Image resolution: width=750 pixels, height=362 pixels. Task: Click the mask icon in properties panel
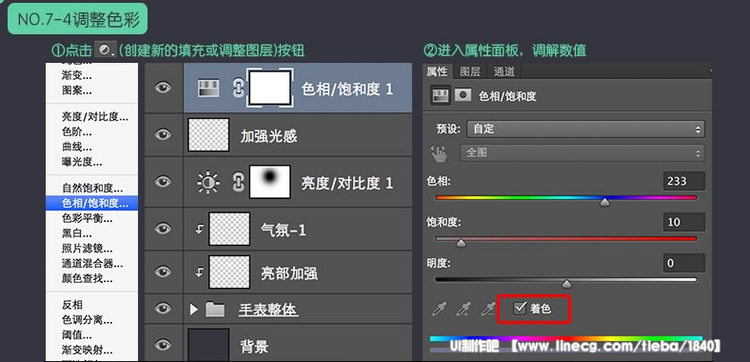pyautogui.click(x=463, y=95)
